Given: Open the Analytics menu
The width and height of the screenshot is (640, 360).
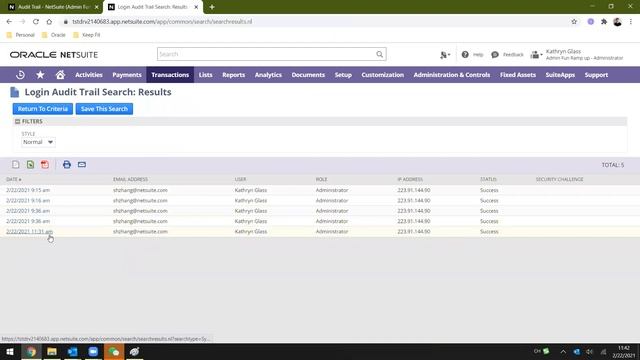Looking at the screenshot, I should (x=268, y=75).
